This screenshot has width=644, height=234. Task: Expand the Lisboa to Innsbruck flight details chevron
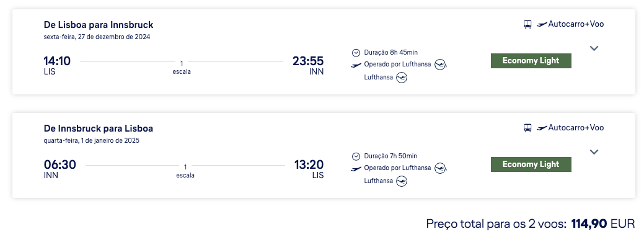594,48
